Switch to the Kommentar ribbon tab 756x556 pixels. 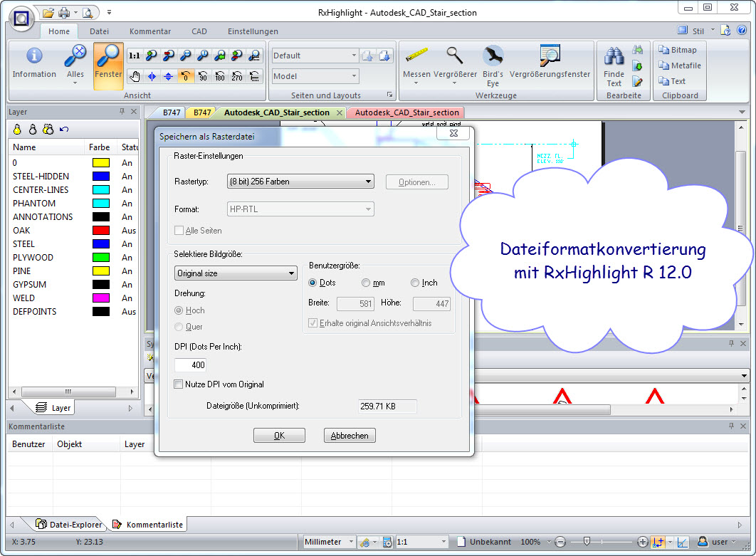(149, 31)
